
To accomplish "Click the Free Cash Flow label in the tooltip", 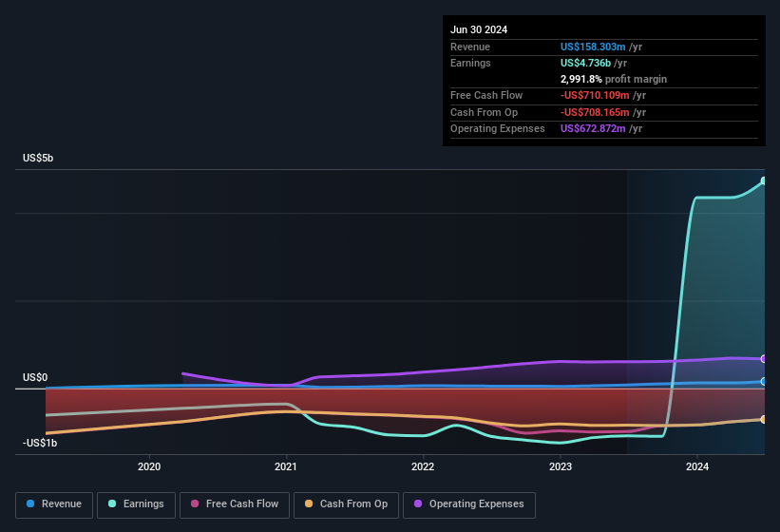I will [486, 95].
